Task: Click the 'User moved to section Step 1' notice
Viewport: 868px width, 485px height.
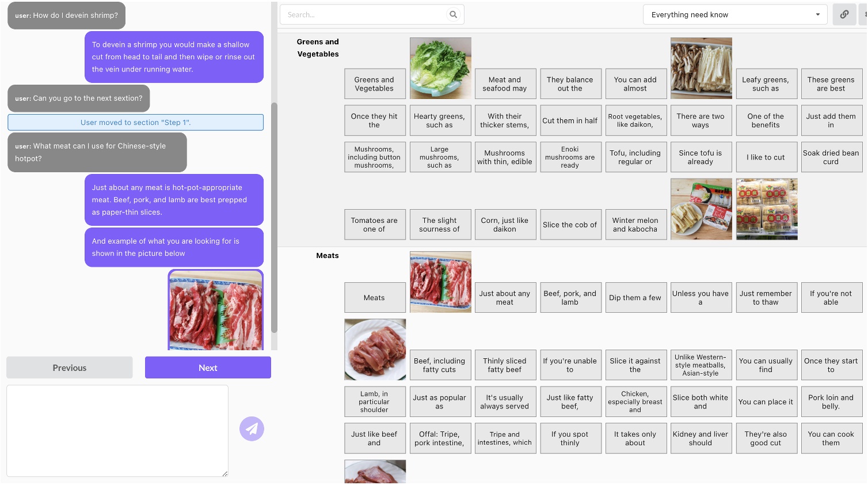Action: coord(135,122)
